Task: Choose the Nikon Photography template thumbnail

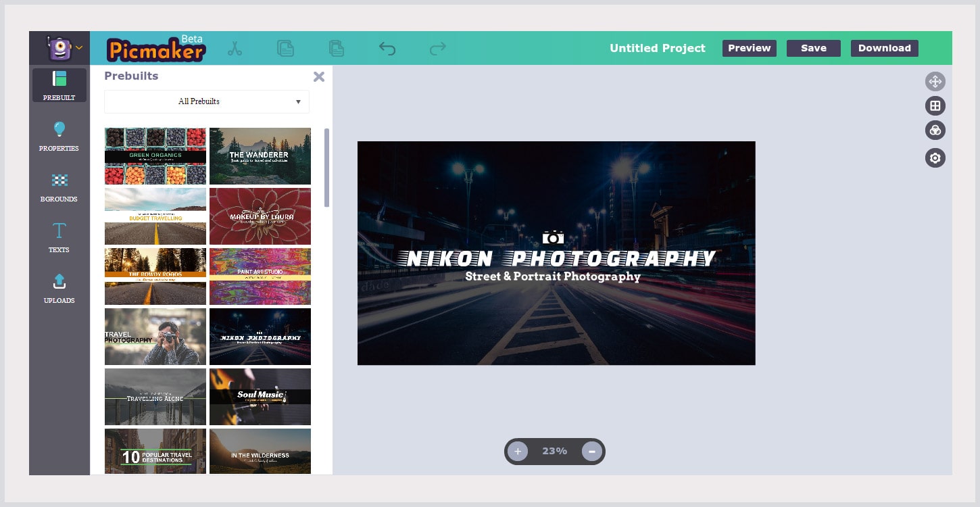Action: [260, 337]
